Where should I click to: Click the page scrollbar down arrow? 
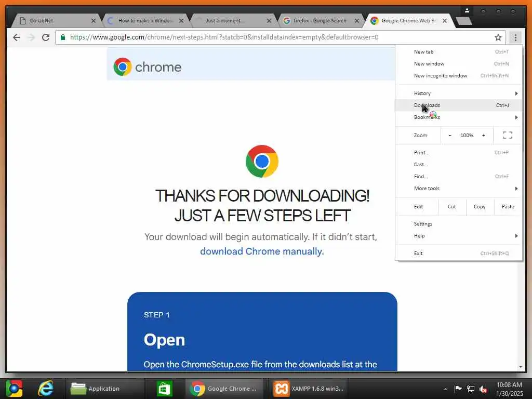click(x=521, y=367)
